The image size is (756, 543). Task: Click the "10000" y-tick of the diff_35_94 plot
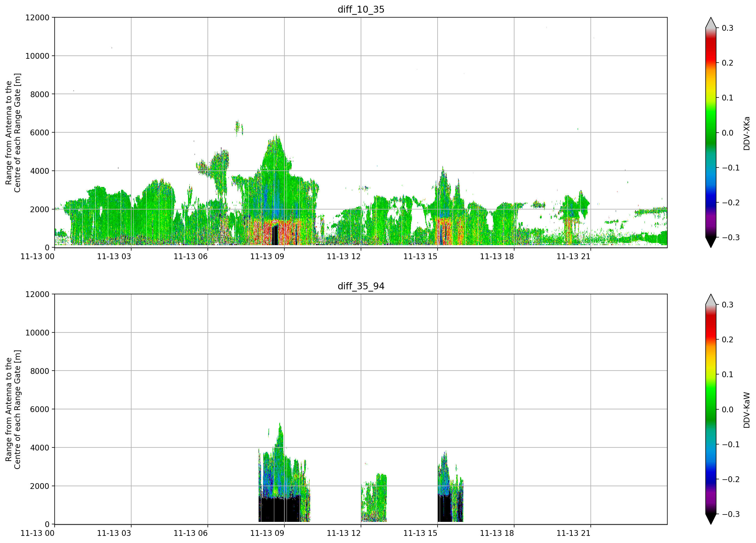(37, 333)
